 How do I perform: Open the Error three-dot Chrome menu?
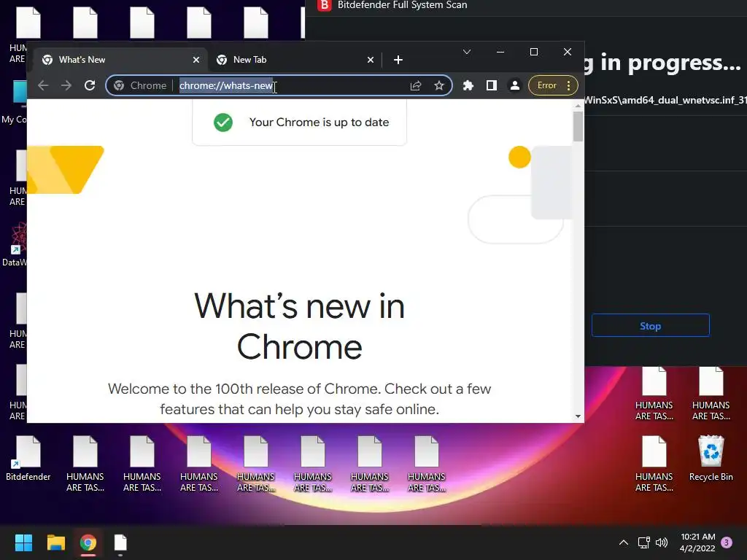click(553, 86)
